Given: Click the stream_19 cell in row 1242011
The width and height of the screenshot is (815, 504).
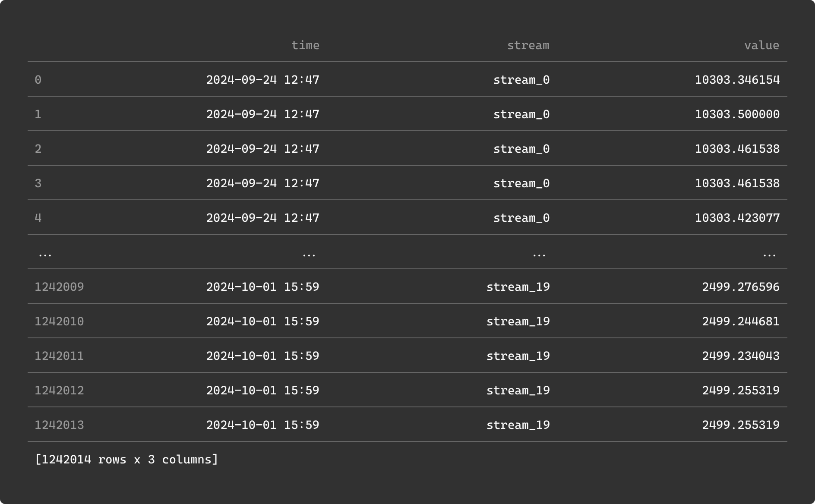Looking at the screenshot, I should click(x=518, y=356).
